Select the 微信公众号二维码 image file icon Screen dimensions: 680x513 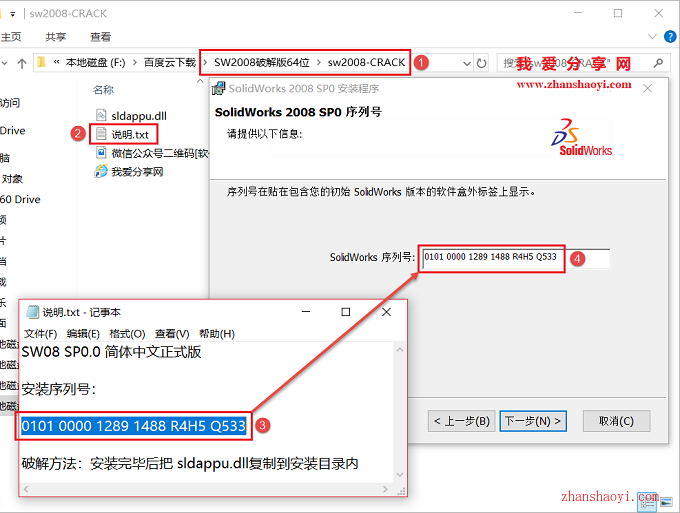pos(101,153)
